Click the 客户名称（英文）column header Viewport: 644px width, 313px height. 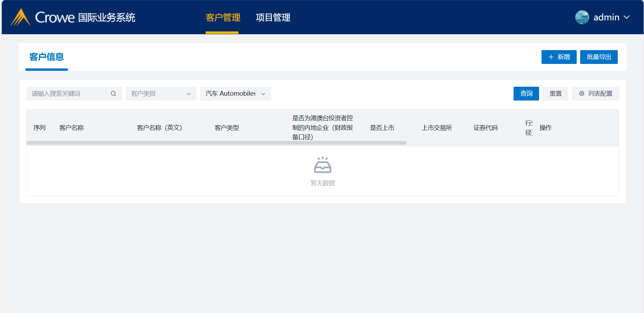[159, 128]
